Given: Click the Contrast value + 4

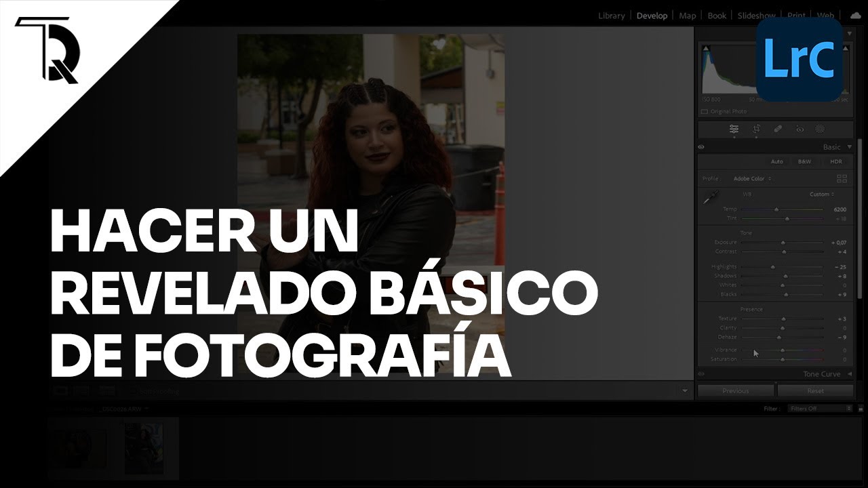Looking at the screenshot, I should [x=842, y=251].
